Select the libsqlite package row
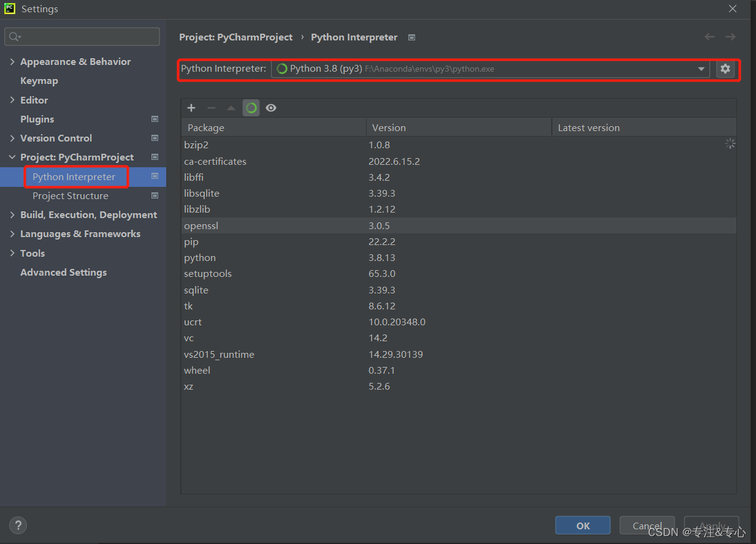This screenshot has height=544, width=756. [x=459, y=193]
